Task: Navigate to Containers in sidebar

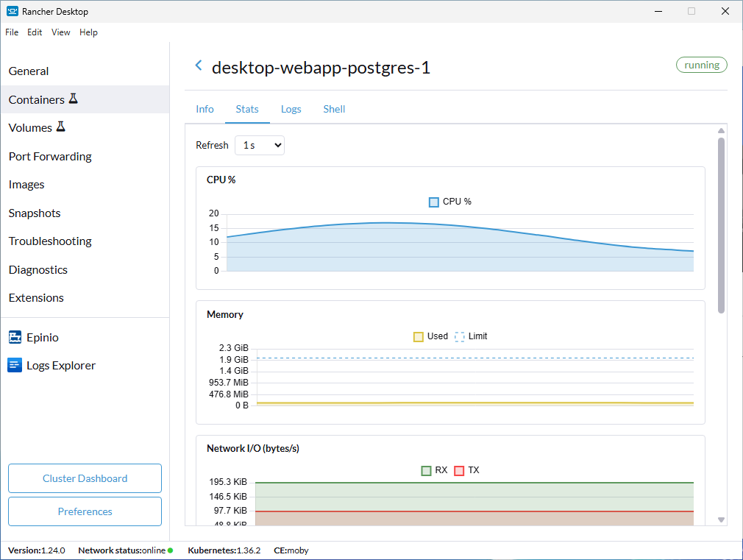Action: tap(85, 99)
